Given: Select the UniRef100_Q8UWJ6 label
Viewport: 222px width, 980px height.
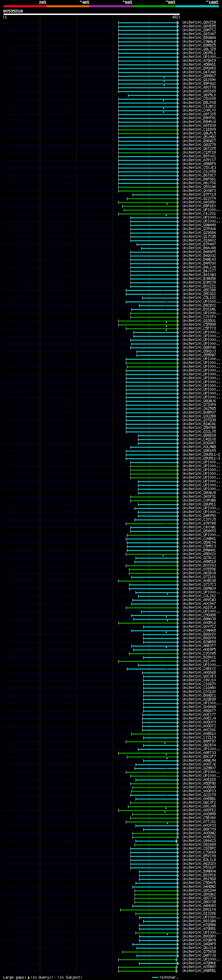Looking at the screenshot, I should tap(199, 401).
